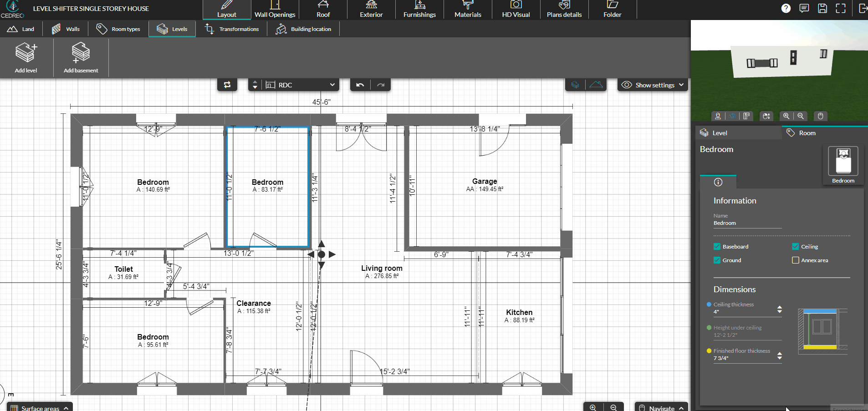
Task: Enable the Annex area checkbox
Action: tap(796, 260)
